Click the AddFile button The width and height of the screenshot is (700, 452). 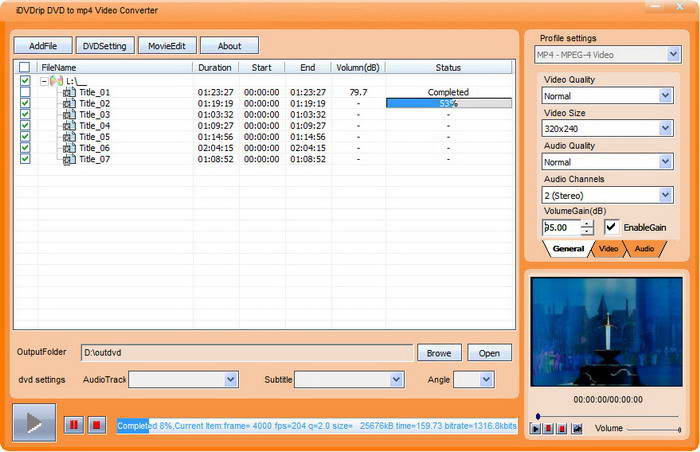pyautogui.click(x=43, y=46)
